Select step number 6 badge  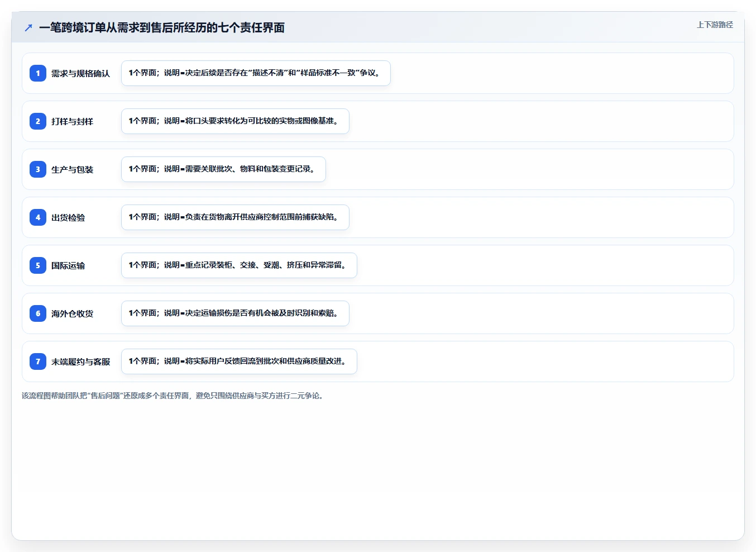[x=38, y=313]
